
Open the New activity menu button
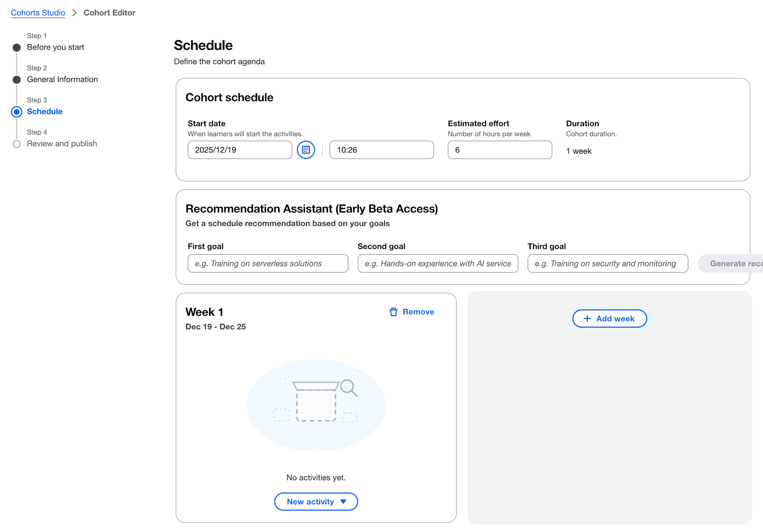pyautogui.click(x=310, y=502)
